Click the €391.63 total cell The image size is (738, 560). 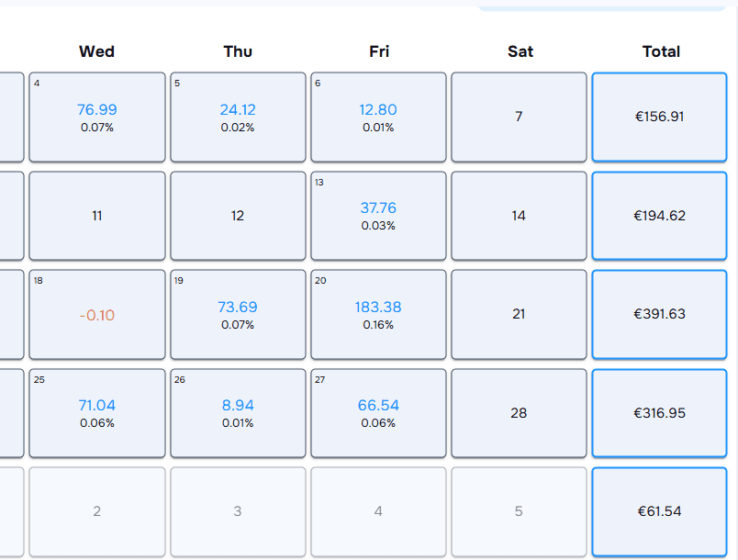point(659,314)
